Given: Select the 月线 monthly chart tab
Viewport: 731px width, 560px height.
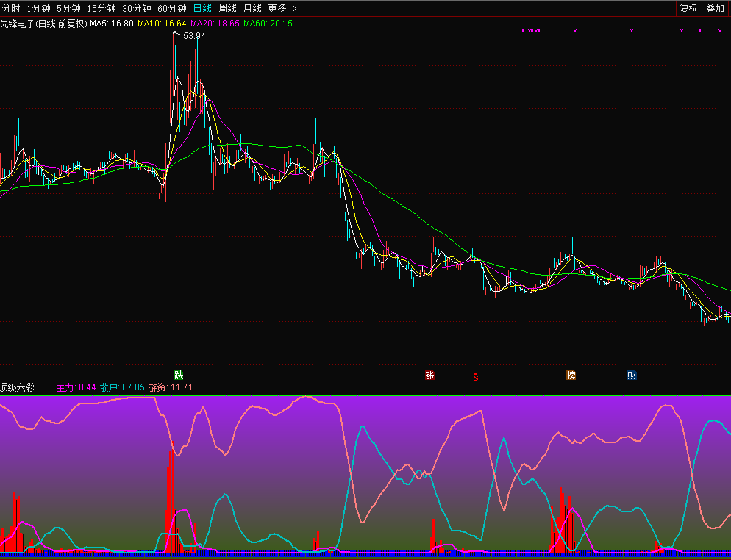Looking at the screenshot, I should pos(252,8).
